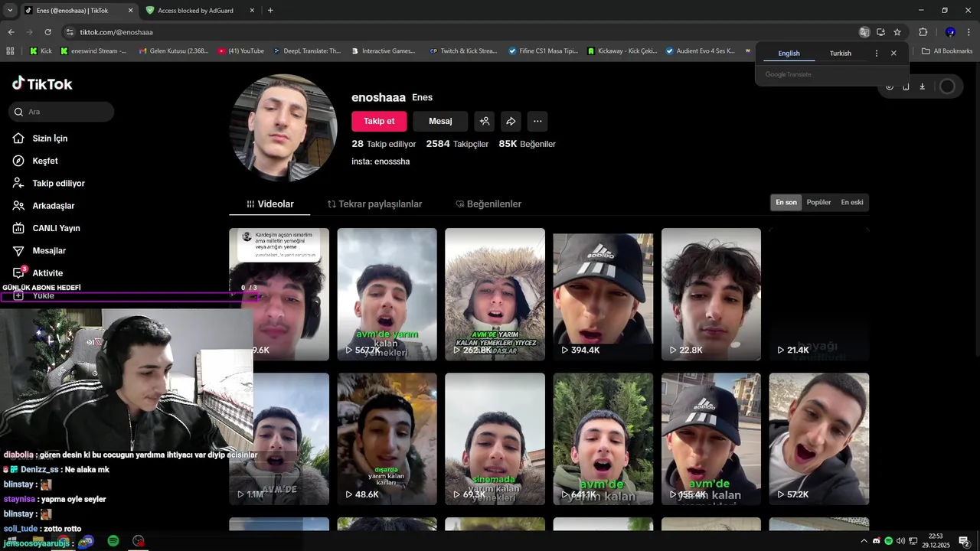The width and height of the screenshot is (980, 551).
Task: Sort videos by Popüler
Action: pyautogui.click(x=818, y=203)
